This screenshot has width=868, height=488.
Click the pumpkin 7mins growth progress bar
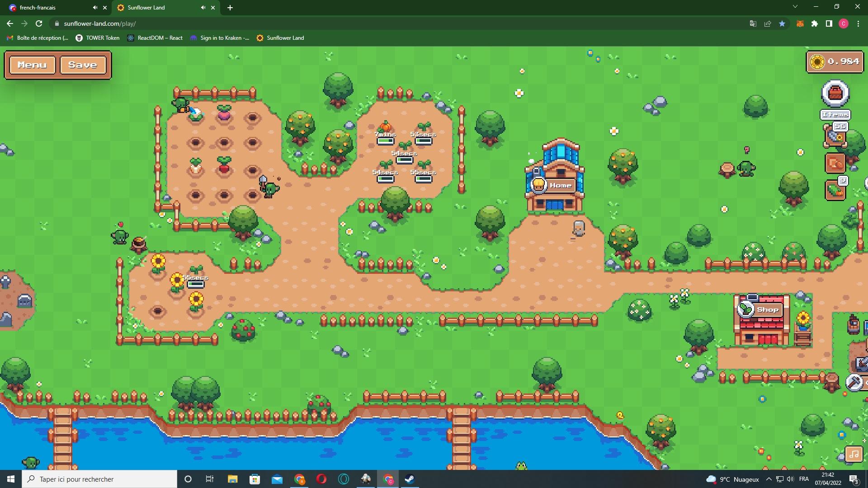tap(385, 141)
